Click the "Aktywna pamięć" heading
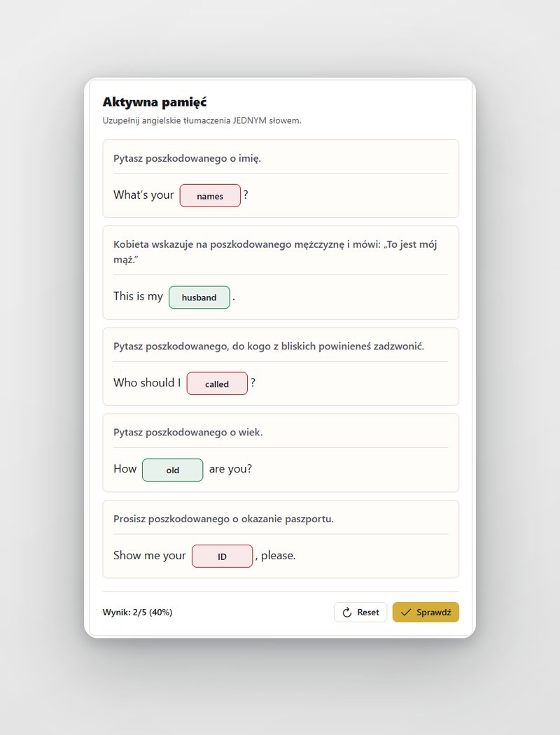This screenshot has width=560, height=735. [155, 102]
